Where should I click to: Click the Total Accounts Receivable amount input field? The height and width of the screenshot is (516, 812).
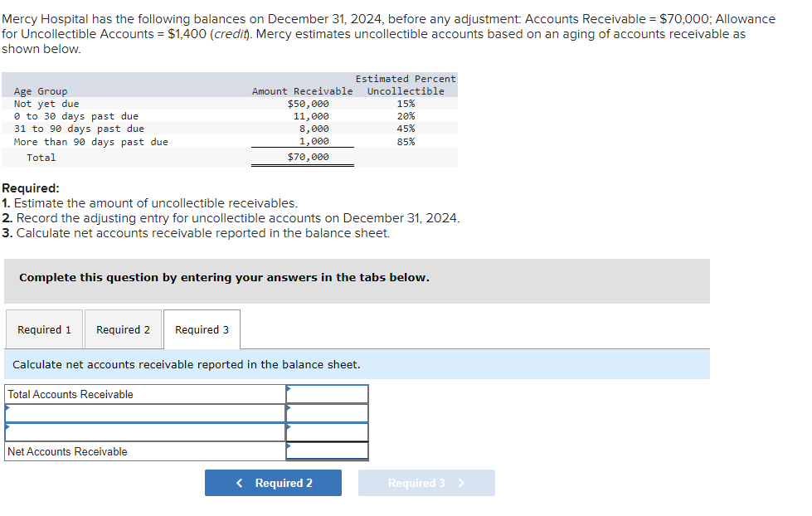tap(328, 393)
